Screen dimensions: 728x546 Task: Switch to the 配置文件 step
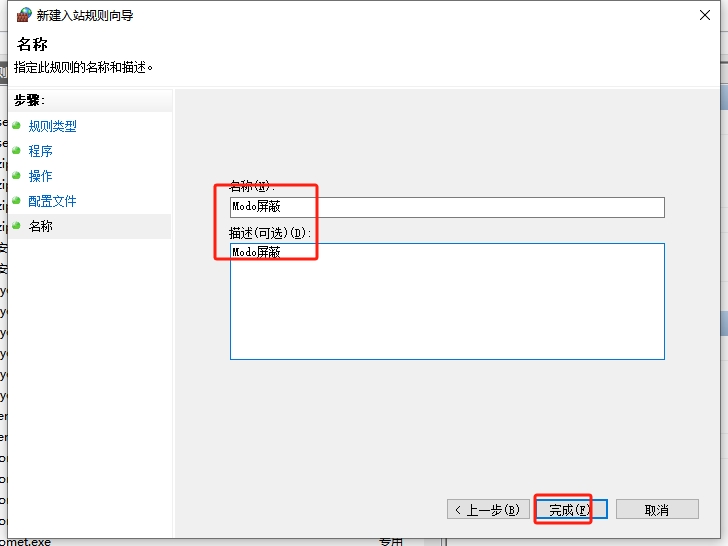(x=52, y=201)
